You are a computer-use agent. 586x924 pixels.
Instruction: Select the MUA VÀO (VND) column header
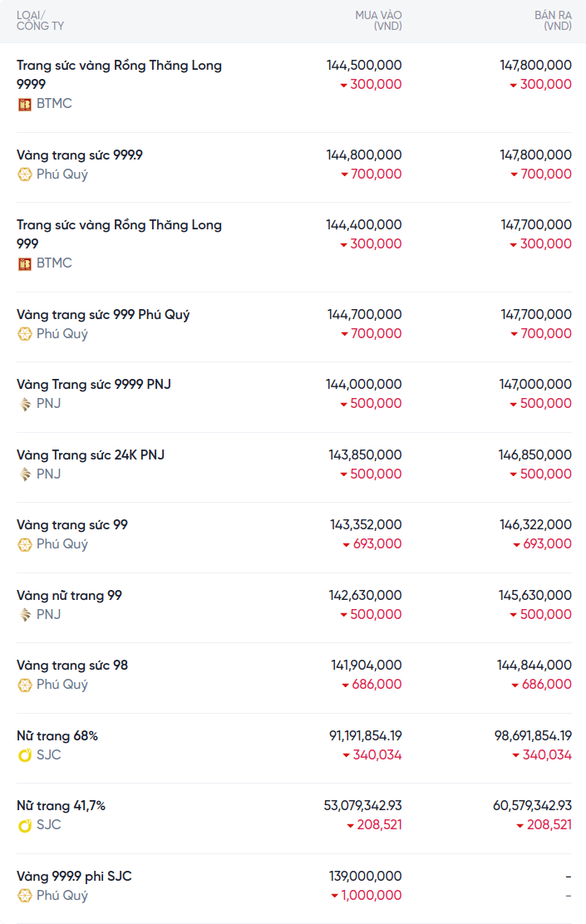click(378, 21)
